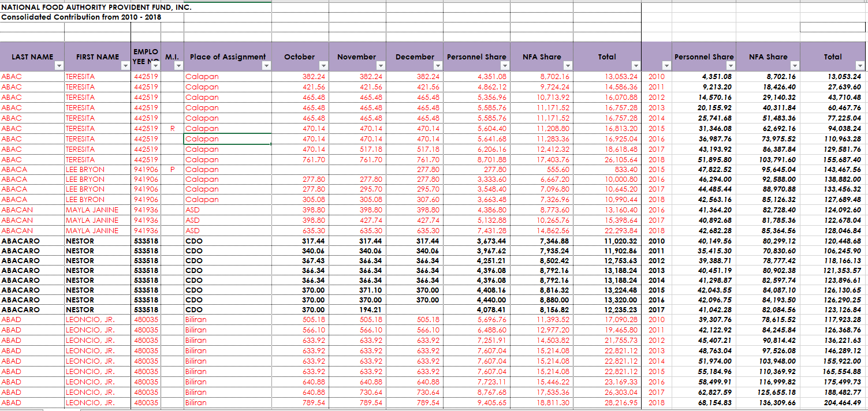
Task: Open the EMPLOYEE NO filter dropdown
Action: pos(155,66)
